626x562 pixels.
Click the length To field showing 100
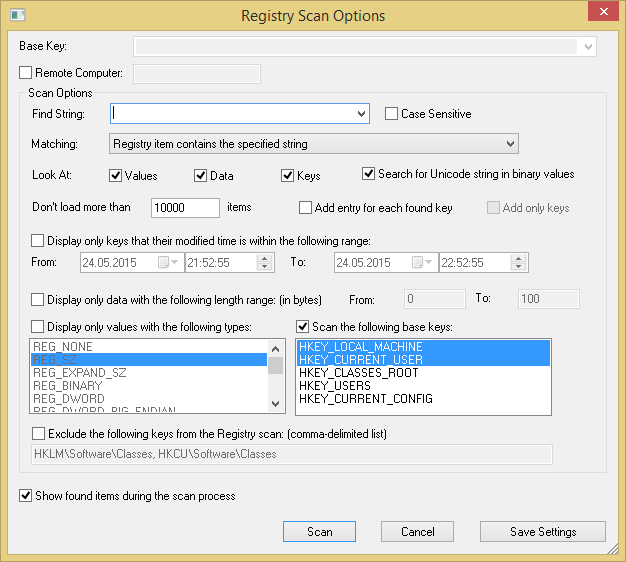pyautogui.click(x=549, y=299)
